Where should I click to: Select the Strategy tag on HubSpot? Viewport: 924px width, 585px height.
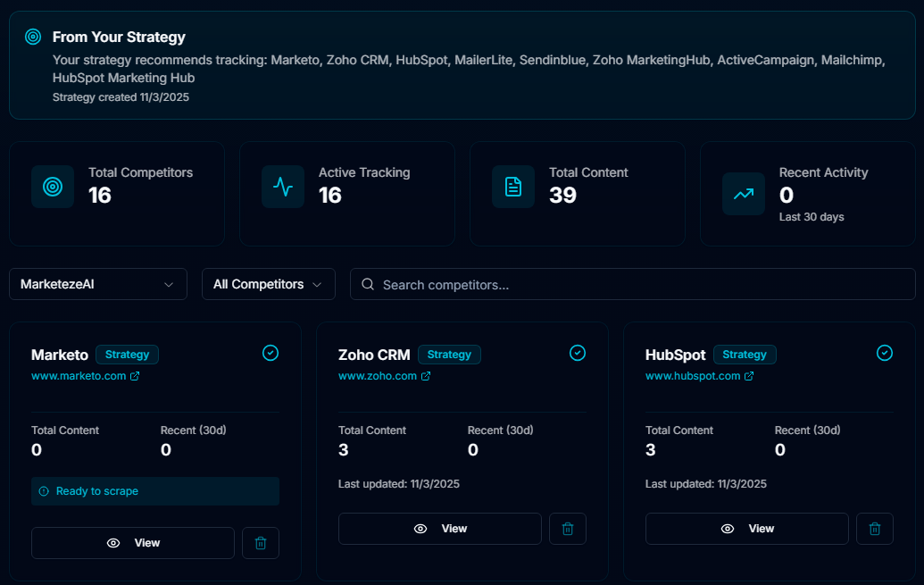point(745,354)
